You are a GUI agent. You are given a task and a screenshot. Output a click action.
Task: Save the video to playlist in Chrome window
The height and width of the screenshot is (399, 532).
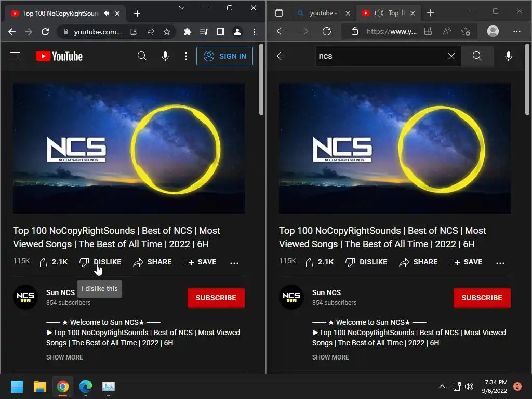pos(200,262)
